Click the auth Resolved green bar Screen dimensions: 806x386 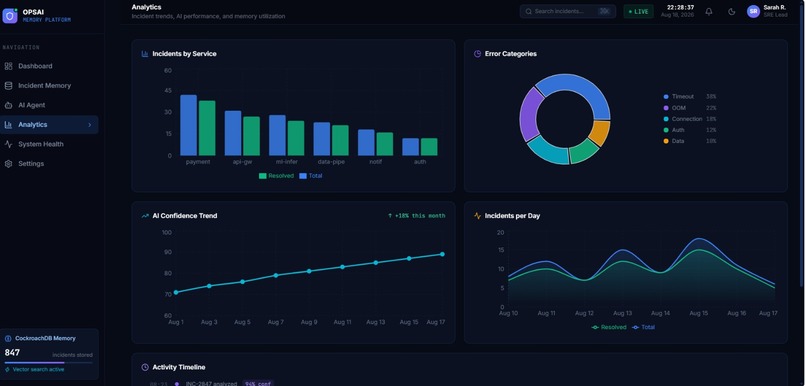pyautogui.click(x=429, y=147)
